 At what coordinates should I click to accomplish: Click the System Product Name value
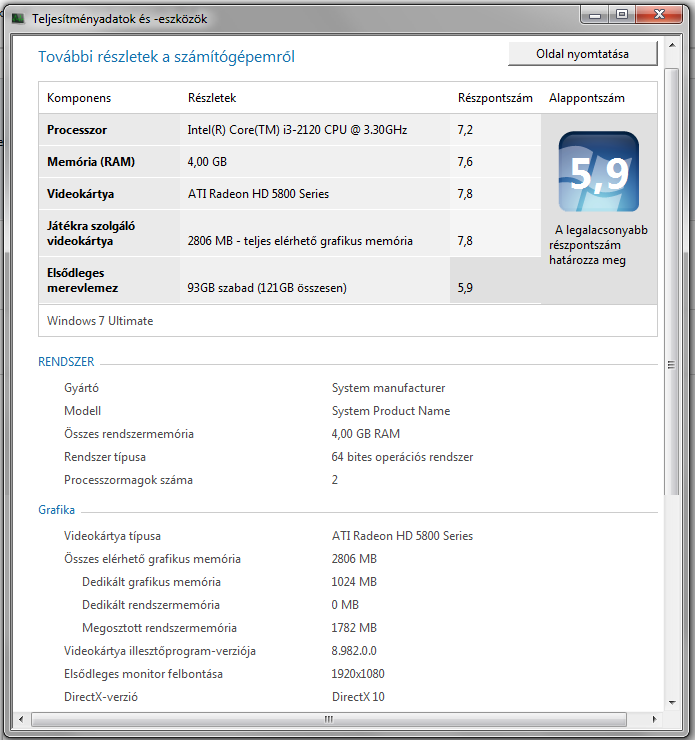(391, 411)
